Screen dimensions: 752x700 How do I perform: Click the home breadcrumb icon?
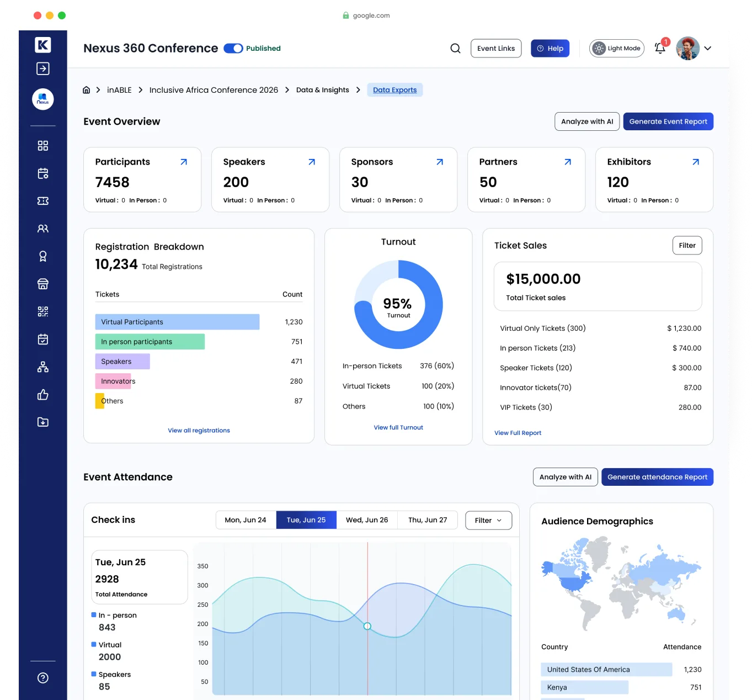(86, 90)
